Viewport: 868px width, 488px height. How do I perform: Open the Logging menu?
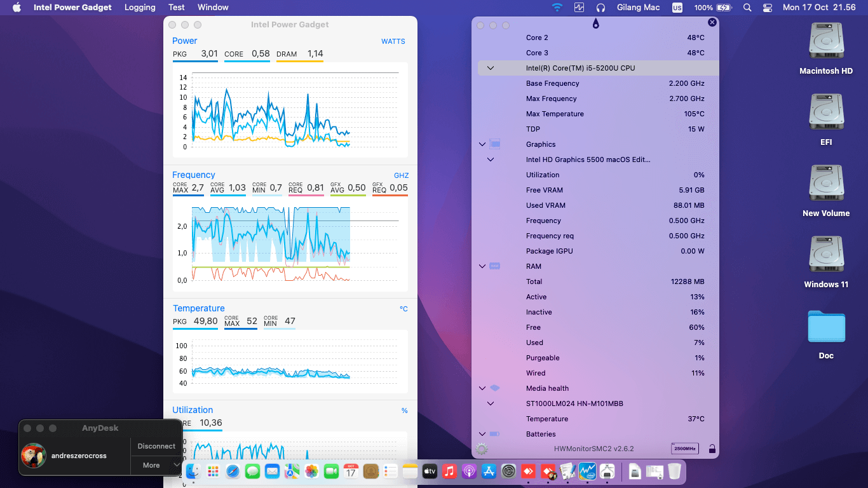pyautogui.click(x=140, y=8)
